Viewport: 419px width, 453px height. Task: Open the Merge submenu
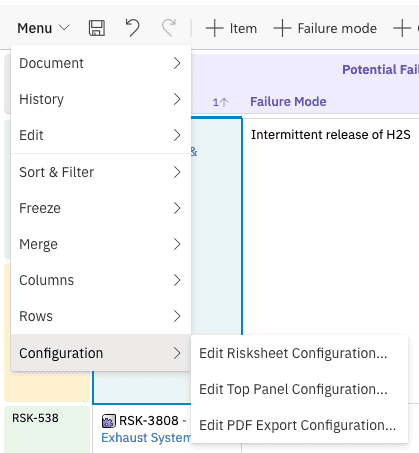(101, 244)
